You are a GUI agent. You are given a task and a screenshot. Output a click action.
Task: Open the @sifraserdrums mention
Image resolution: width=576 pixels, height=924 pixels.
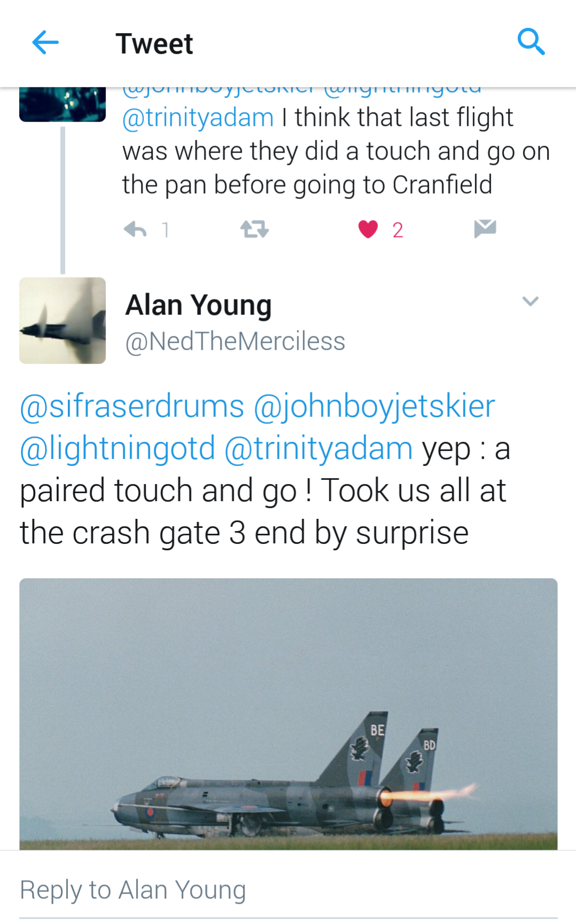tap(132, 406)
